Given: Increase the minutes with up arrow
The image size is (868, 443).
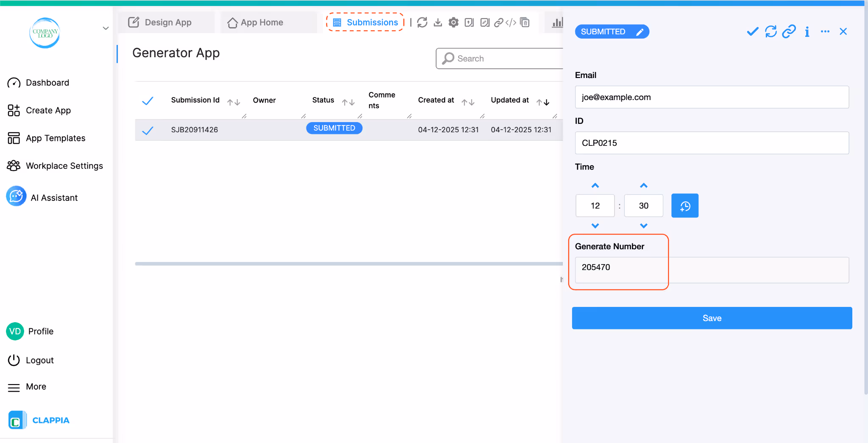Looking at the screenshot, I should pos(644,186).
